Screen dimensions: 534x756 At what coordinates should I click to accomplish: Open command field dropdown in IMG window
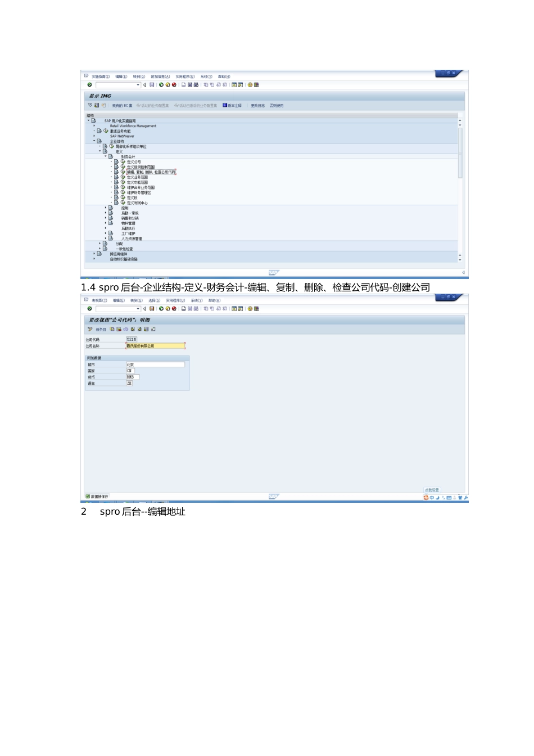138,85
